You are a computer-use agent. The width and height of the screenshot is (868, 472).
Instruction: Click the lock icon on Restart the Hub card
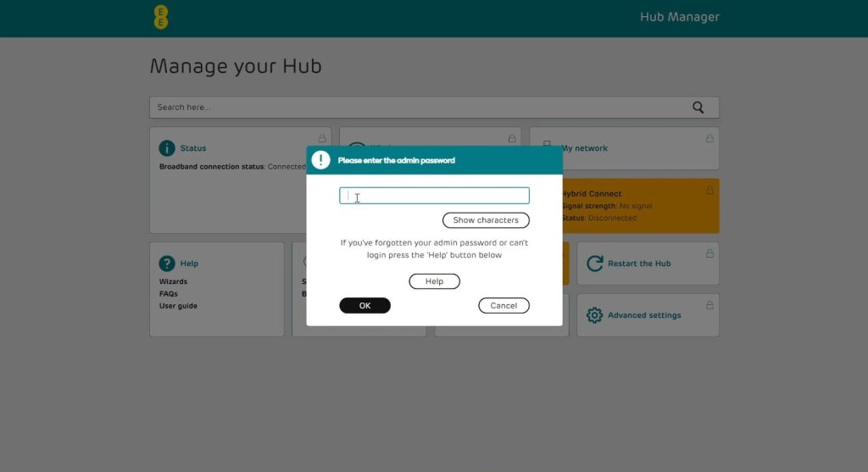709,253
